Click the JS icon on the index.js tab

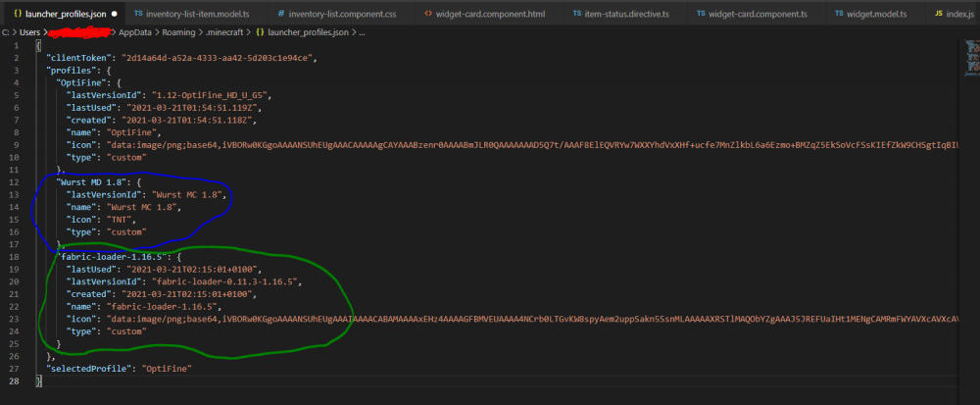[939, 15]
